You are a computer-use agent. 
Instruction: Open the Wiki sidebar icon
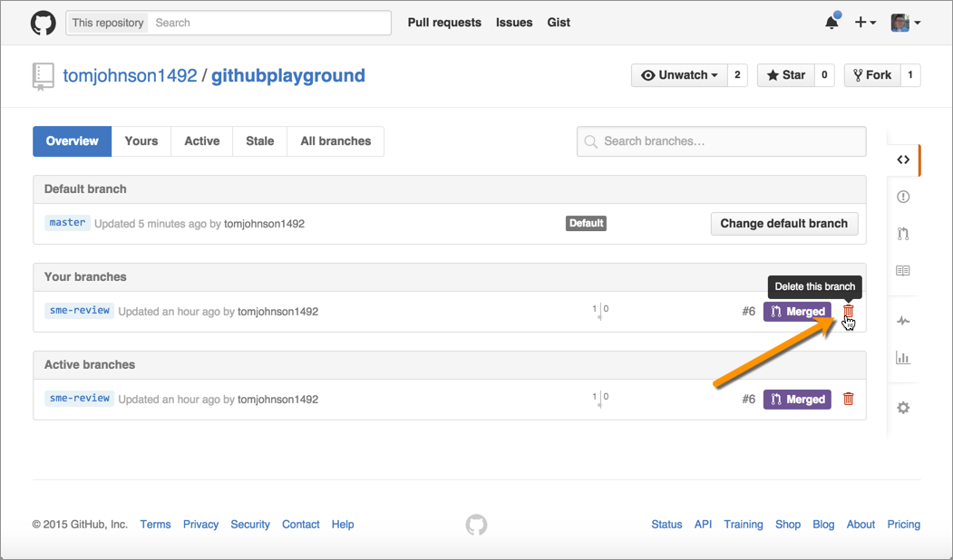pyautogui.click(x=903, y=271)
